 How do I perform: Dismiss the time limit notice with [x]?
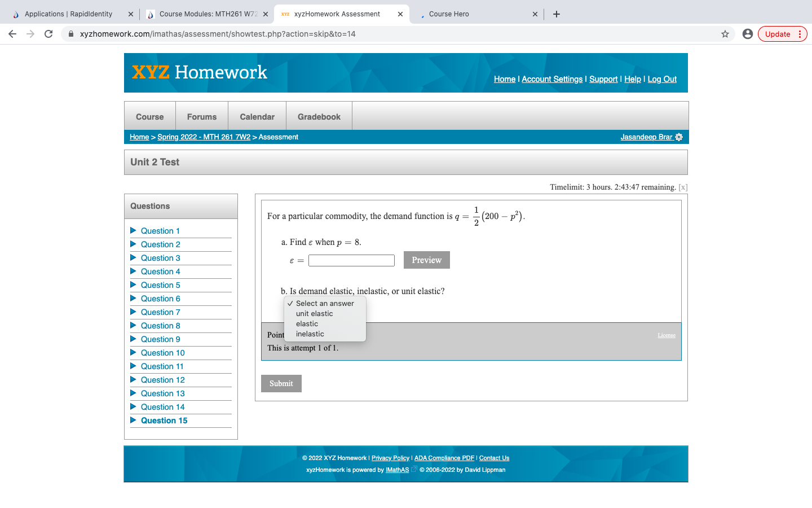pyautogui.click(x=682, y=187)
